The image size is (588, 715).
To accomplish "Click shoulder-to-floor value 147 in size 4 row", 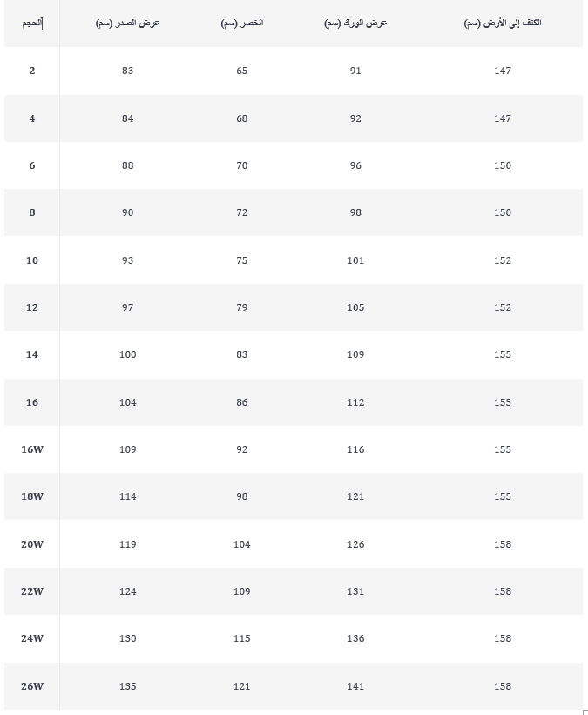I will 503,118.
